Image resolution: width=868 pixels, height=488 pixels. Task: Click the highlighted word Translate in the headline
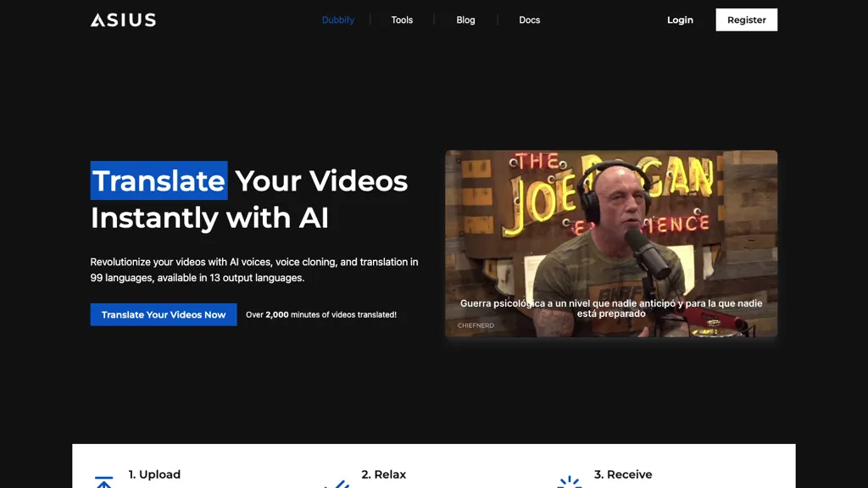click(159, 180)
